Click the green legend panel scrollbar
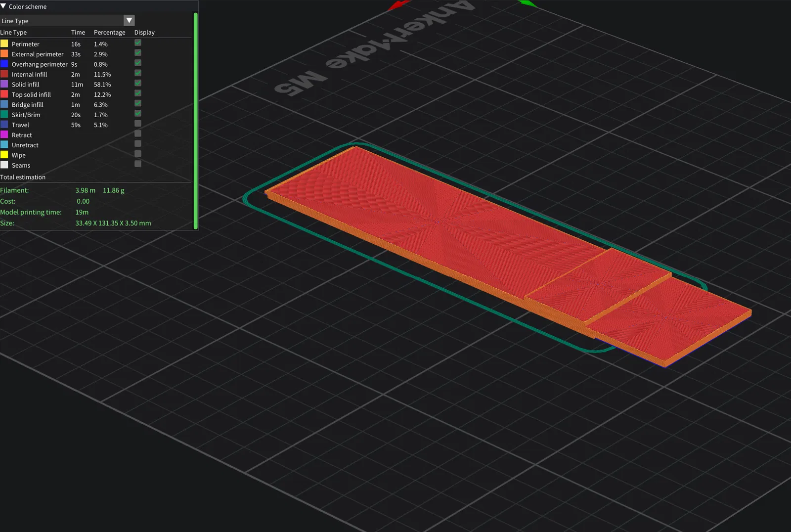Image resolution: width=791 pixels, height=532 pixels. coord(196,121)
